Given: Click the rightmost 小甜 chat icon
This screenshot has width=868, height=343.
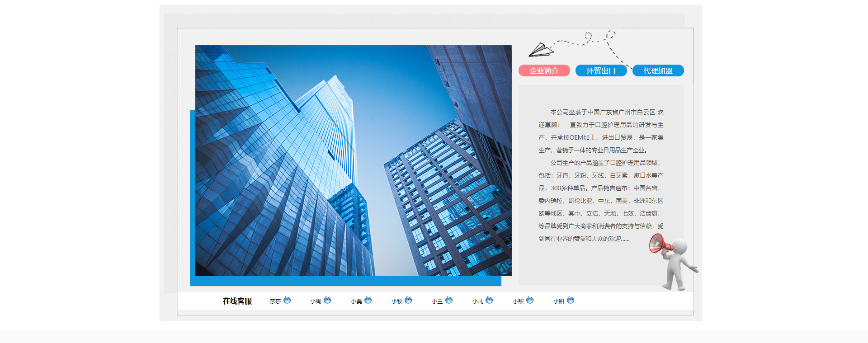Looking at the screenshot, I should click(571, 301).
